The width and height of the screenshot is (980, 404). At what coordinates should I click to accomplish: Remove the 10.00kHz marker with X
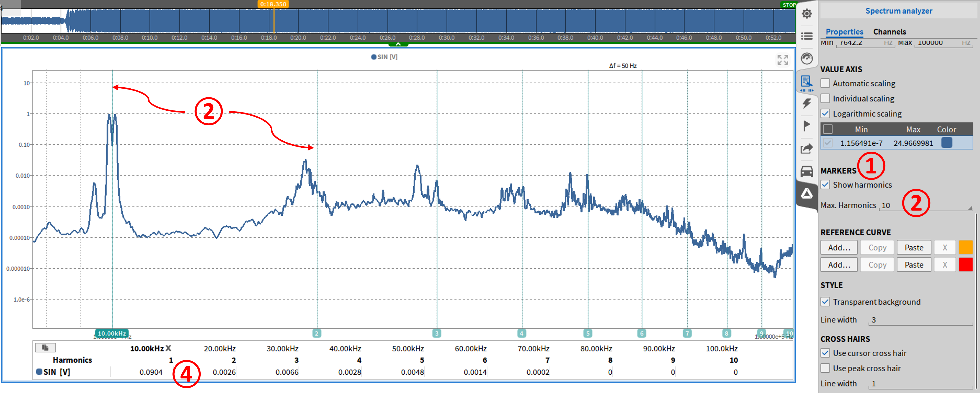(x=169, y=348)
